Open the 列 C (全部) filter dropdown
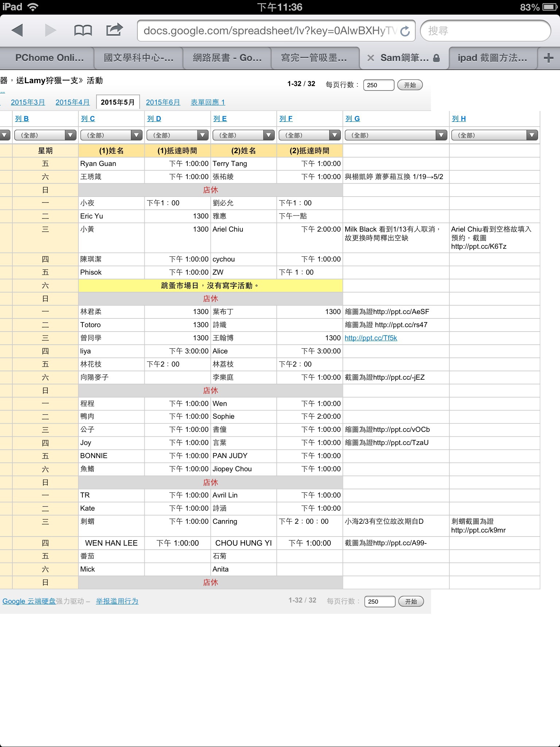The image size is (560, 747). tap(111, 135)
